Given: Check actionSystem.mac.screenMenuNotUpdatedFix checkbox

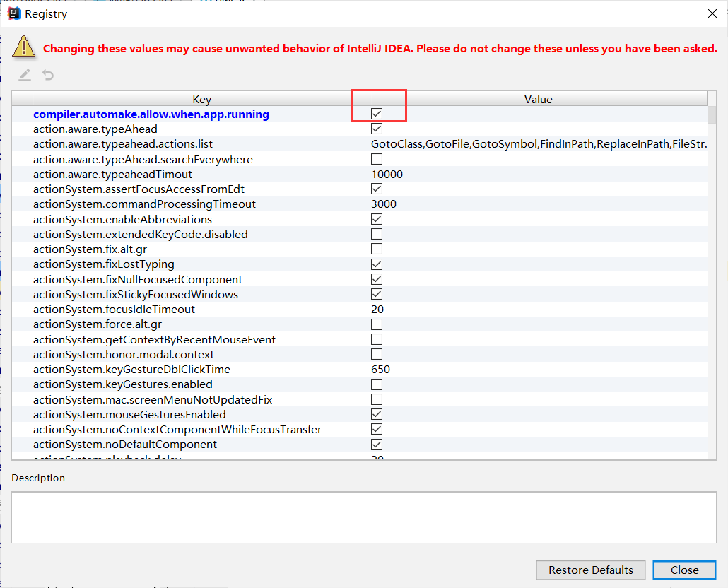Looking at the screenshot, I should [377, 399].
